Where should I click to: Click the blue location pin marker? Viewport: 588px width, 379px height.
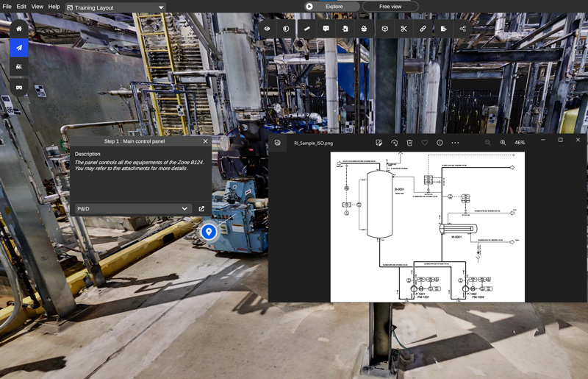(209, 232)
